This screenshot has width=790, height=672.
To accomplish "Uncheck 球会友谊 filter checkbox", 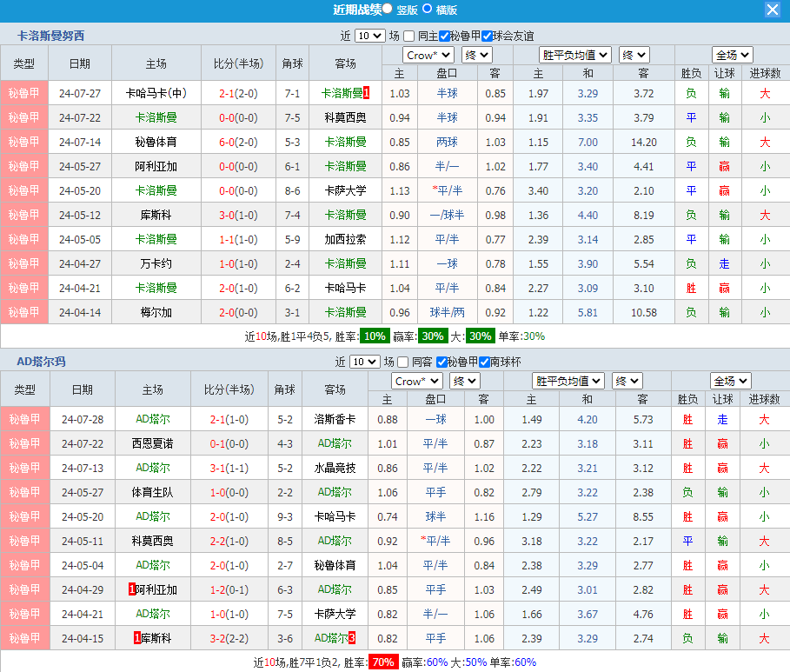I will [487, 36].
